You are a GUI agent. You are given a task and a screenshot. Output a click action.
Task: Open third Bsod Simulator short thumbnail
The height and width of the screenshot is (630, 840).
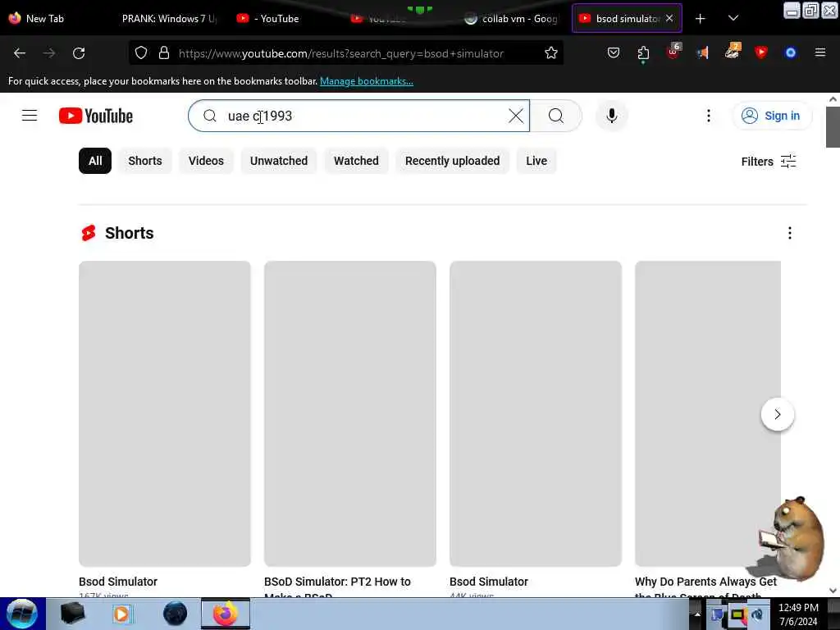tap(536, 413)
